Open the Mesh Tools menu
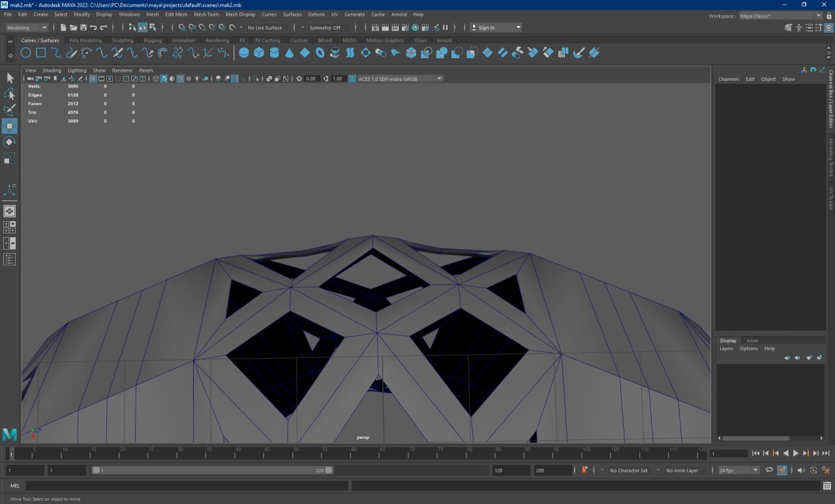The height and width of the screenshot is (504, 835). point(206,14)
